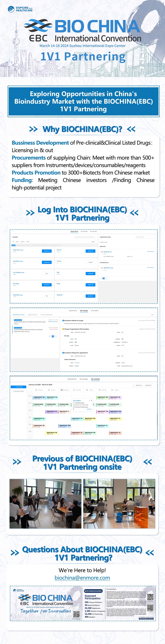Screen dimensions: 165x644
Task: Open the biochina@enmore.com email link
Action: pyautogui.click(x=82, y=578)
